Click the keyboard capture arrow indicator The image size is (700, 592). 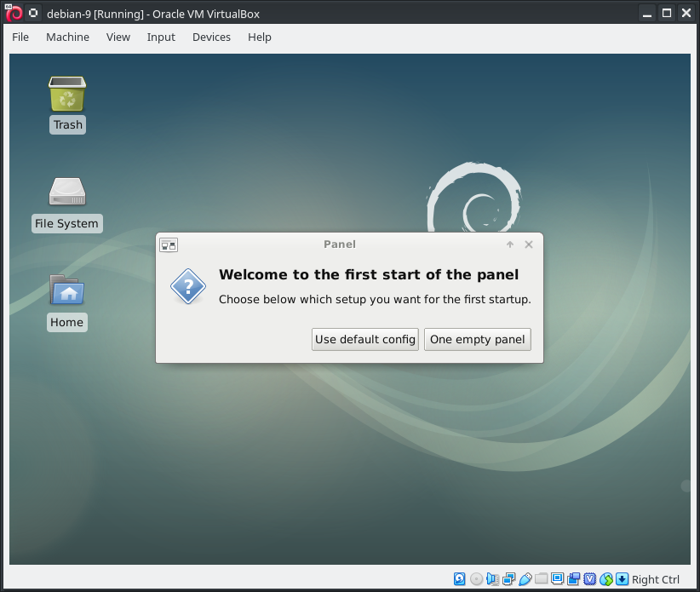tap(622, 579)
